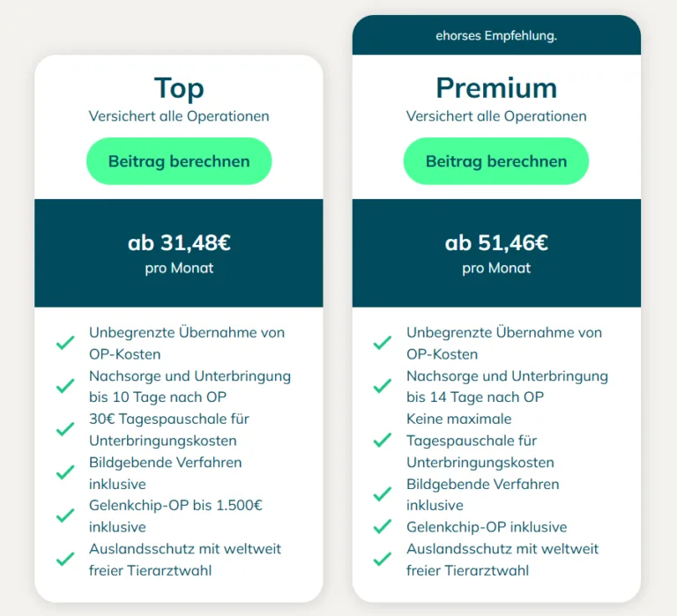Click checkmark beside 10 Tage Nachsorge
Screen dimensions: 677x616
(x=65, y=386)
